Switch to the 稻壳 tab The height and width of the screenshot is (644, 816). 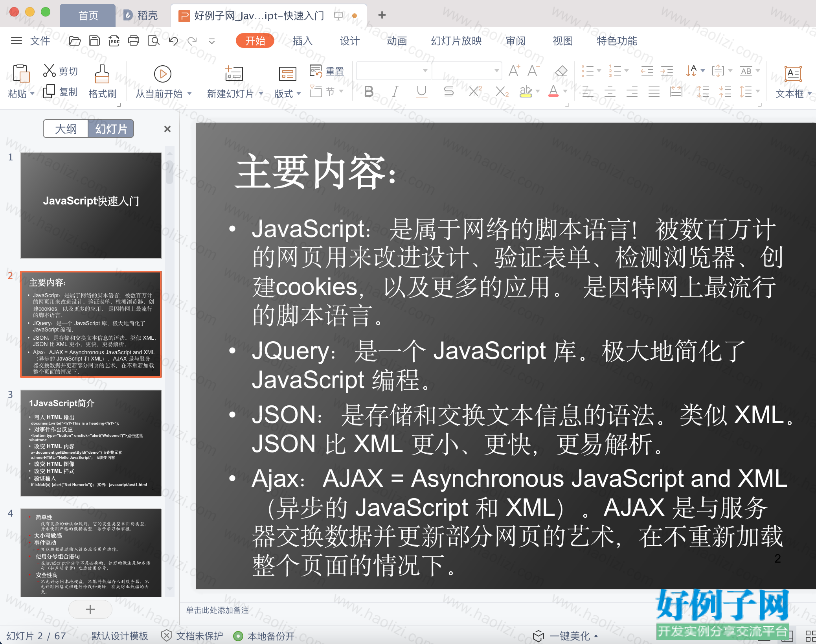coord(140,15)
